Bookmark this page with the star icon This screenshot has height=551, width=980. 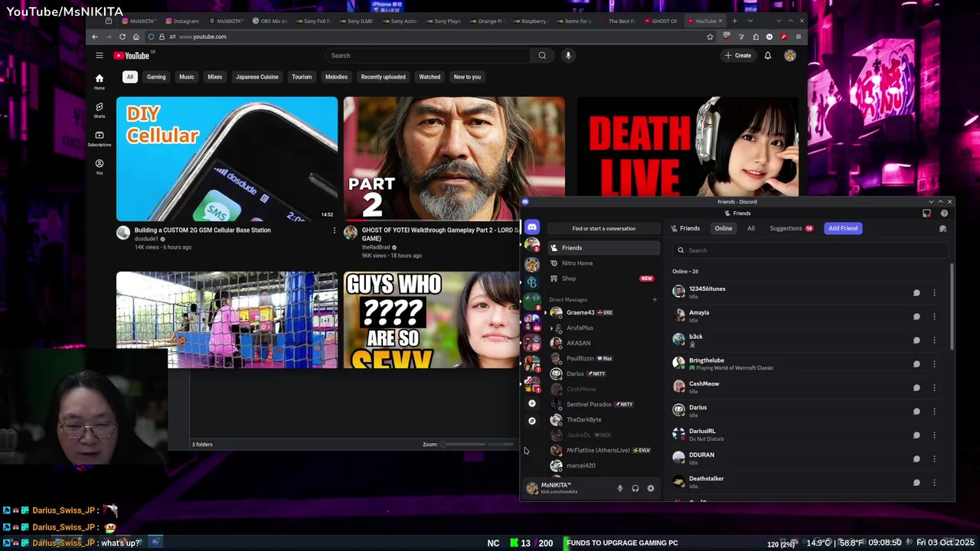[710, 37]
